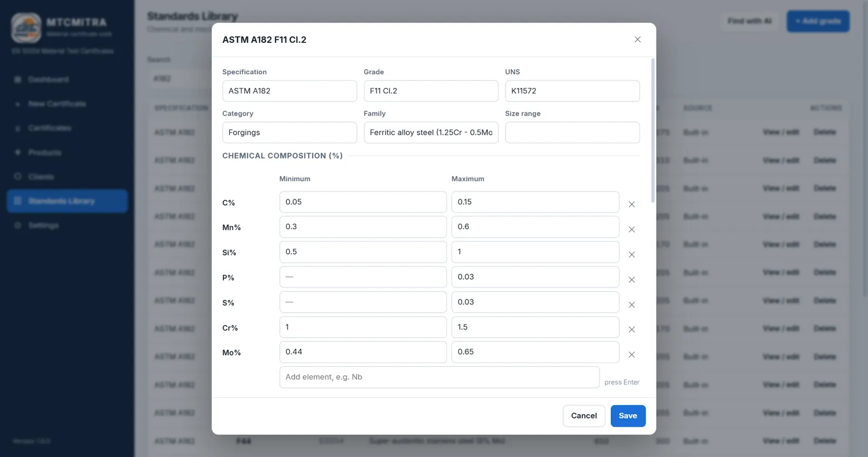Delete the S% row with its X icon
Viewport: 868px width, 457px height.
[x=631, y=305]
